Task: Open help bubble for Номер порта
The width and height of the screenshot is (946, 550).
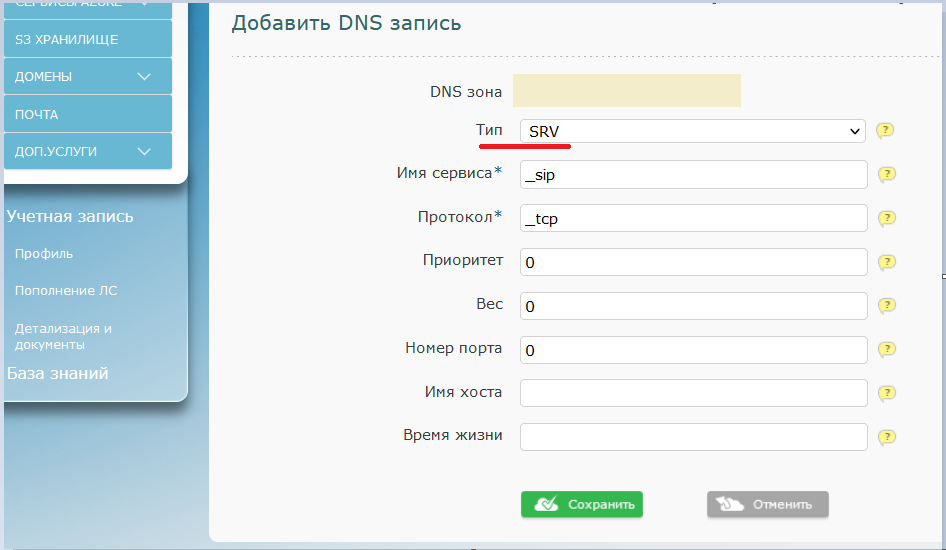Action: tap(886, 350)
